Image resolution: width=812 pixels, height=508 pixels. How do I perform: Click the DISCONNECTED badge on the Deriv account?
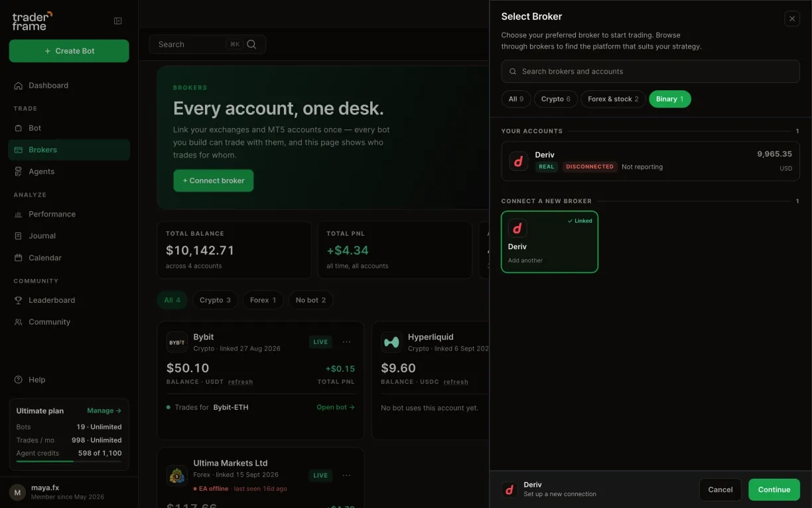590,167
